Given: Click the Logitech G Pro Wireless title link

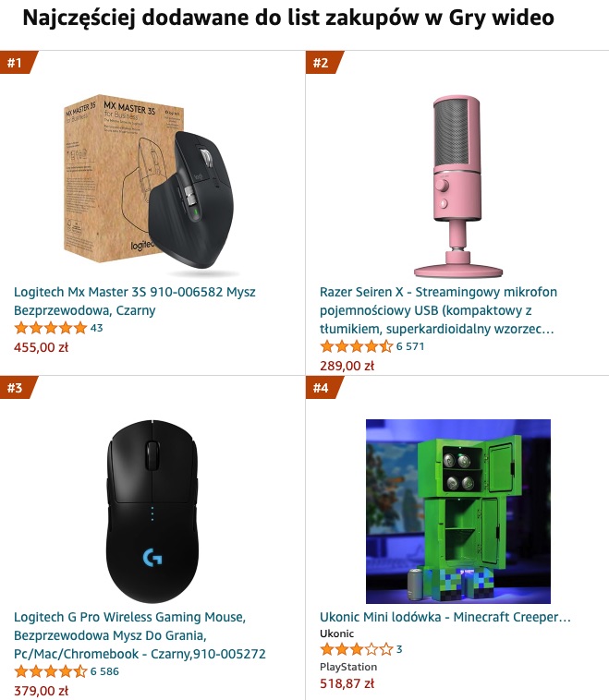Looking at the screenshot, I should pos(140,635).
